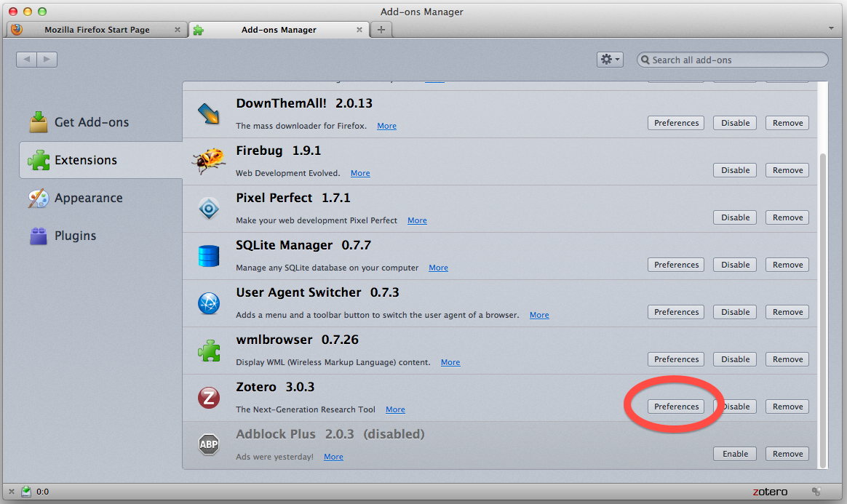Remove the SQLite Manager extension
Screen dimensions: 847x504
point(787,265)
